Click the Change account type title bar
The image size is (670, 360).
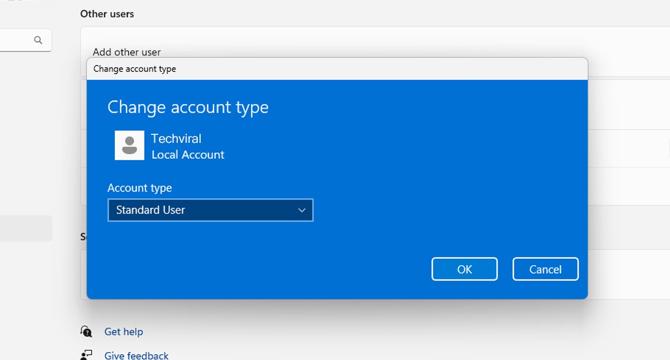(x=337, y=69)
